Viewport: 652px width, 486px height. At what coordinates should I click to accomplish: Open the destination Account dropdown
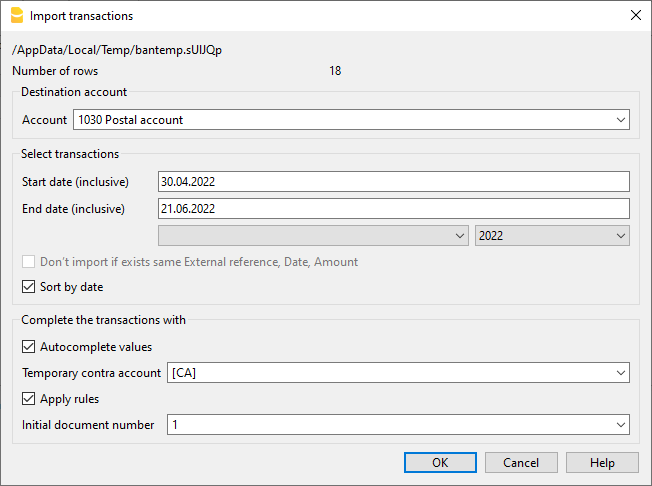[351, 120]
